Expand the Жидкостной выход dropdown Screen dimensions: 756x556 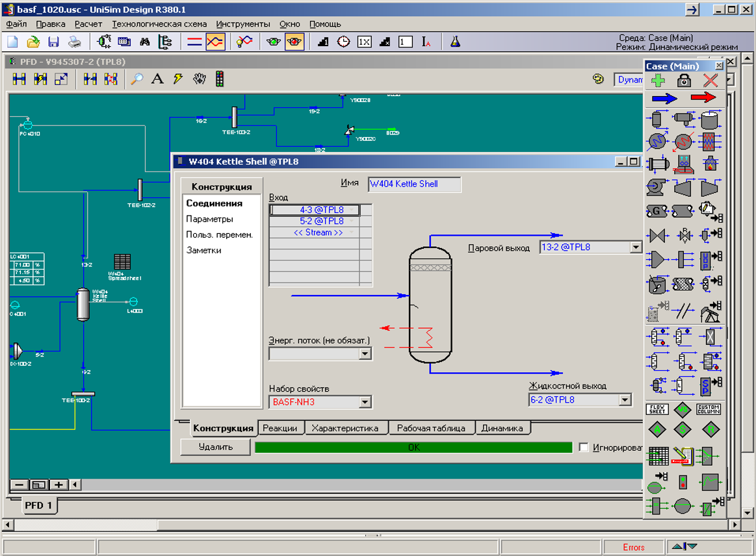(625, 400)
